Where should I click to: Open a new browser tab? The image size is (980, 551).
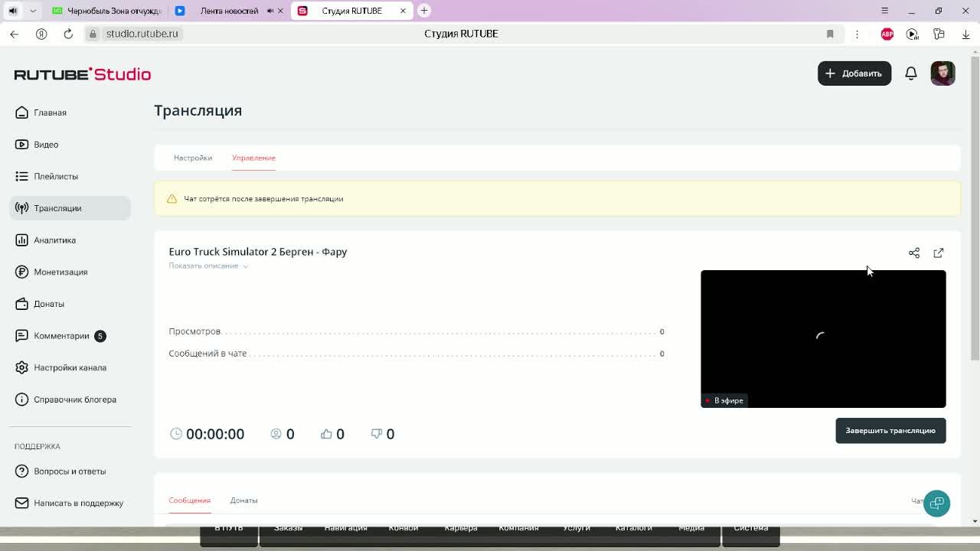424,11
